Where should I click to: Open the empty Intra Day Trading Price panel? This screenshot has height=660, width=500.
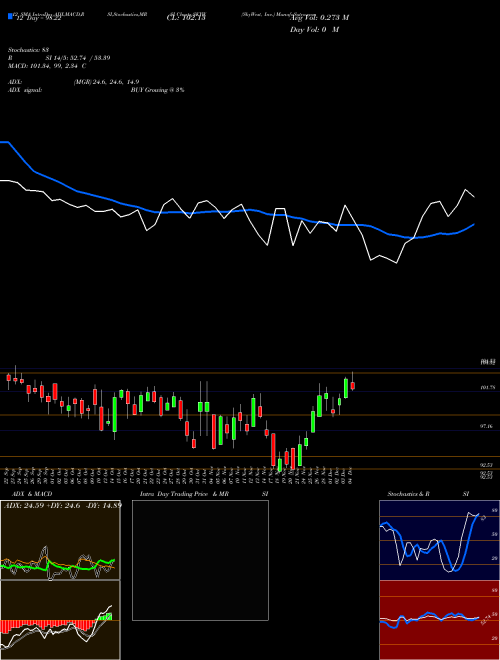tap(200, 560)
